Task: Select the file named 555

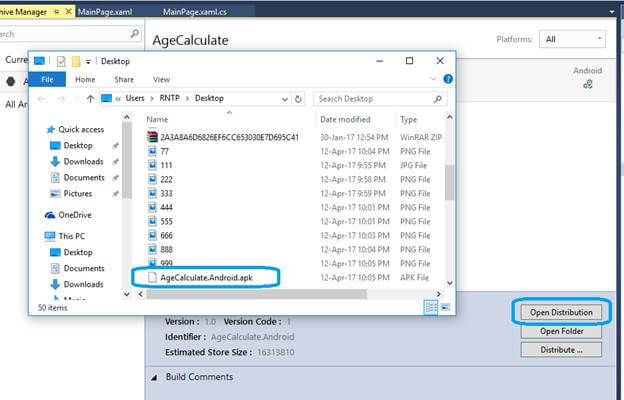Action: 160,221
